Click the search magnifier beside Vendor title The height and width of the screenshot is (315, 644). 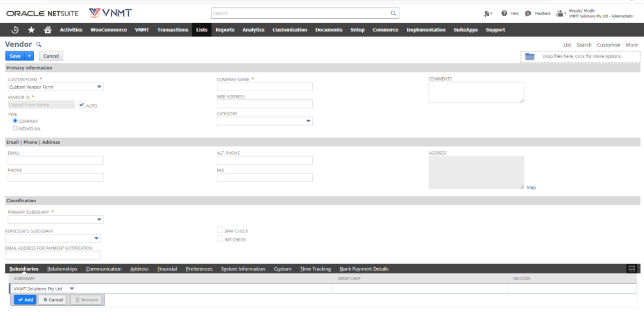coord(40,44)
